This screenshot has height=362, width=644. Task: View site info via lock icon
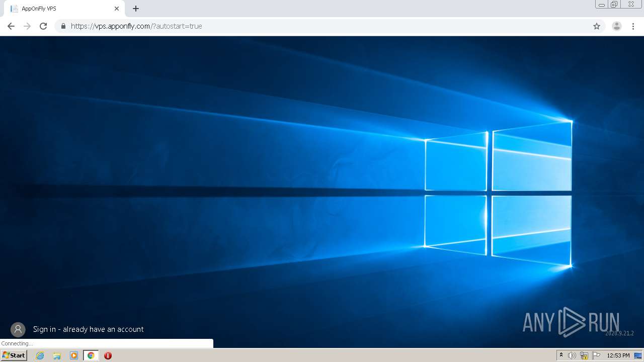coord(63,26)
